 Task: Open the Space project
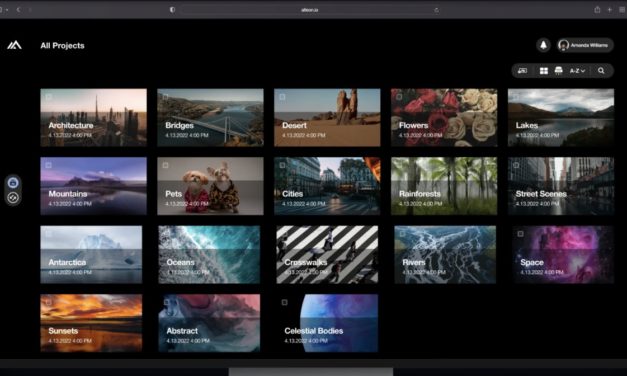pos(563,254)
